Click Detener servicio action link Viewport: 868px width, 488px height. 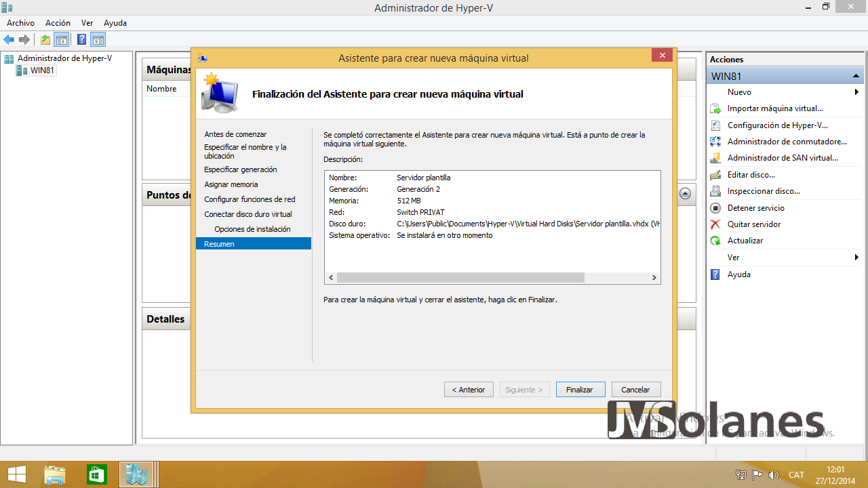pyautogui.click(x=756, y=208)
